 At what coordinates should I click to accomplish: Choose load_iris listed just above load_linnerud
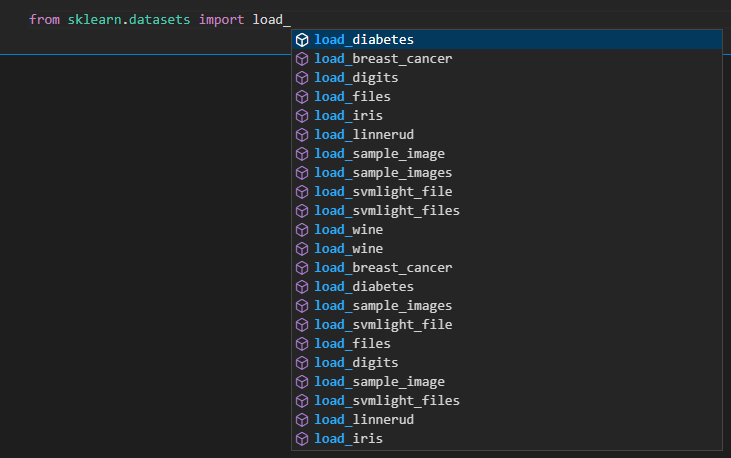tap(507, 116)
